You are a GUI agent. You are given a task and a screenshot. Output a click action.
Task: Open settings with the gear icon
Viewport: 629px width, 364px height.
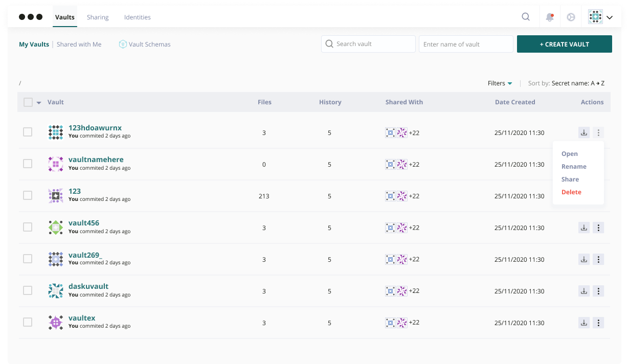(571, 17)
